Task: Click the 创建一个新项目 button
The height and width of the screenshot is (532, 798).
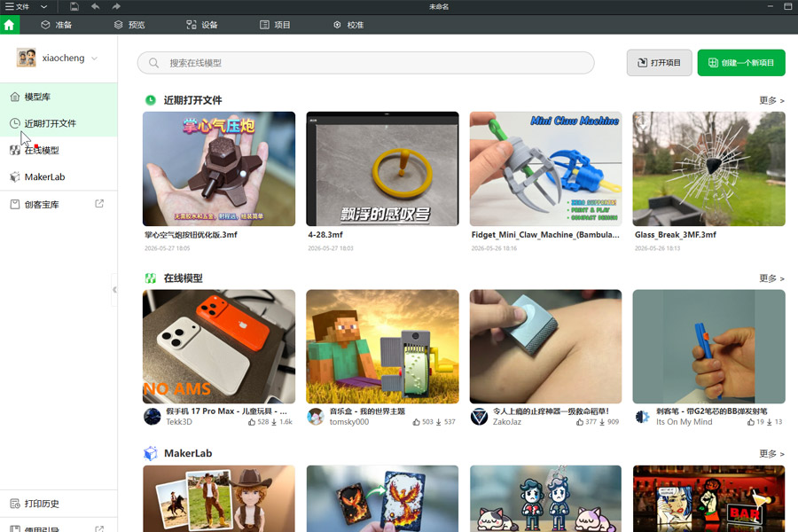Action: pos(741,63)
